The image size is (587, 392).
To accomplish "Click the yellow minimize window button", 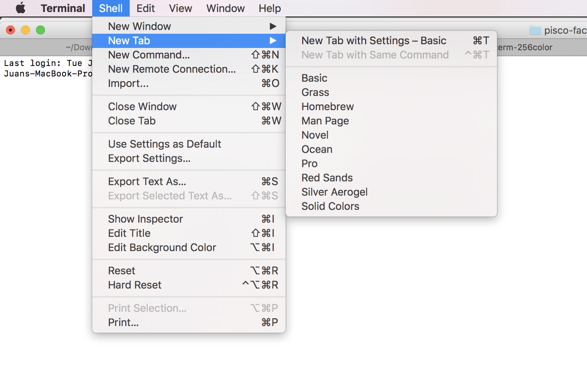I will [25, 30].
